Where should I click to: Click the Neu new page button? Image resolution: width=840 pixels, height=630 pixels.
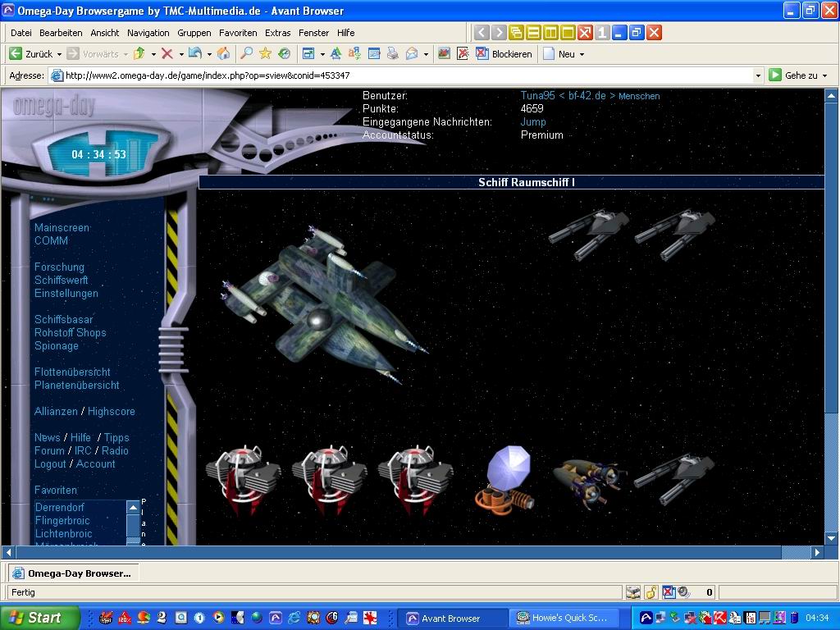pyautogui.click(x=559, y=53)
